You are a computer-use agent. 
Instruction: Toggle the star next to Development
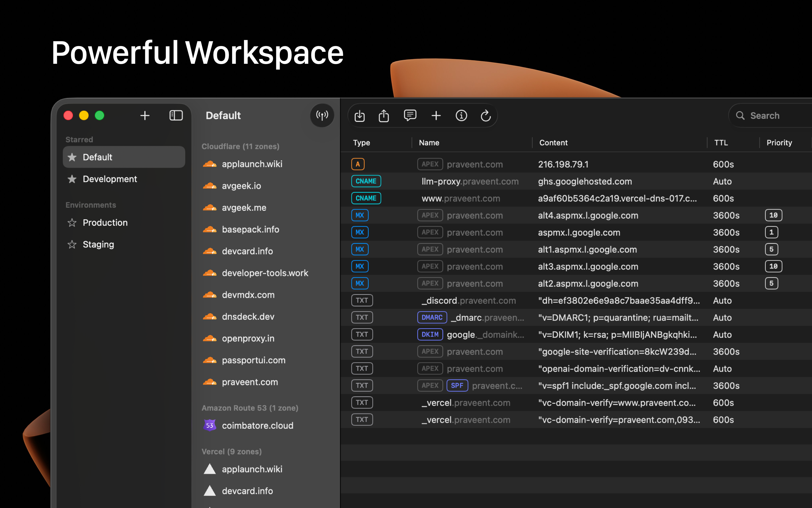tap(72, 179)
